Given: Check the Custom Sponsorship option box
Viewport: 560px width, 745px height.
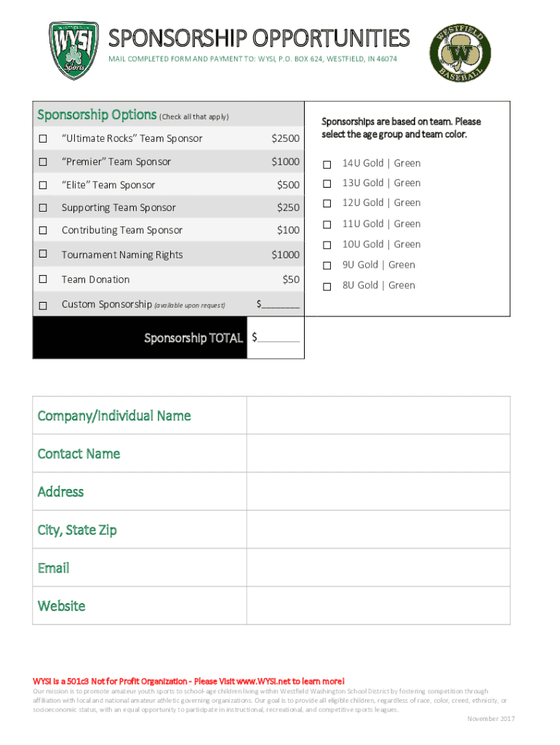Looking at the screenshot, I should (x=44, y=305).
